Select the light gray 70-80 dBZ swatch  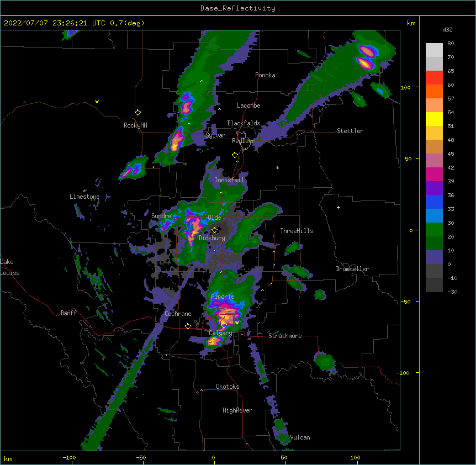[434, 50]
